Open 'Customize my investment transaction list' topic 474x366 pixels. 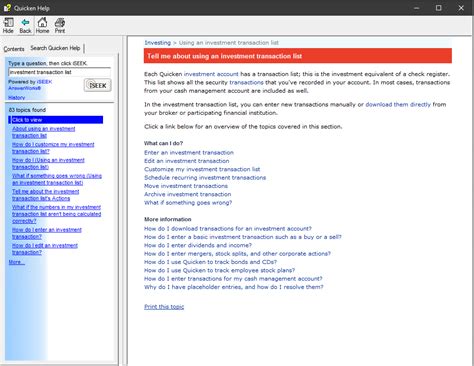(x=202, y=169)
